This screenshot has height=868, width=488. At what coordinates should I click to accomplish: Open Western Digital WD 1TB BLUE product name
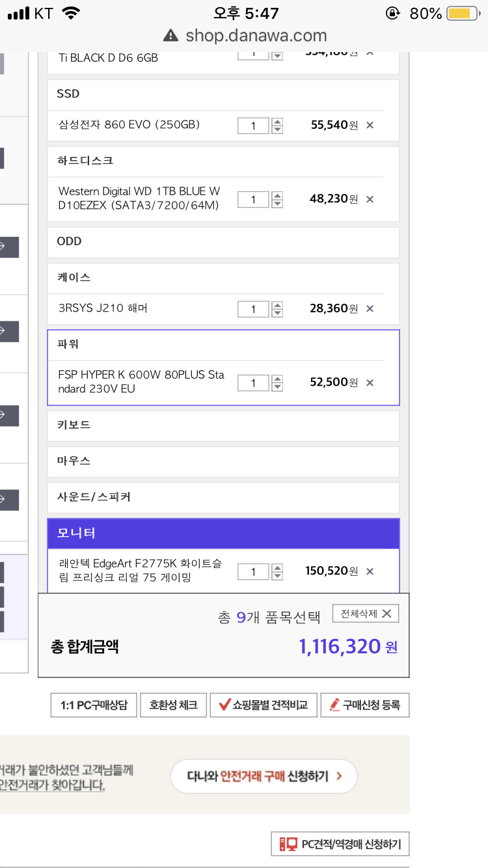(139, 198)
